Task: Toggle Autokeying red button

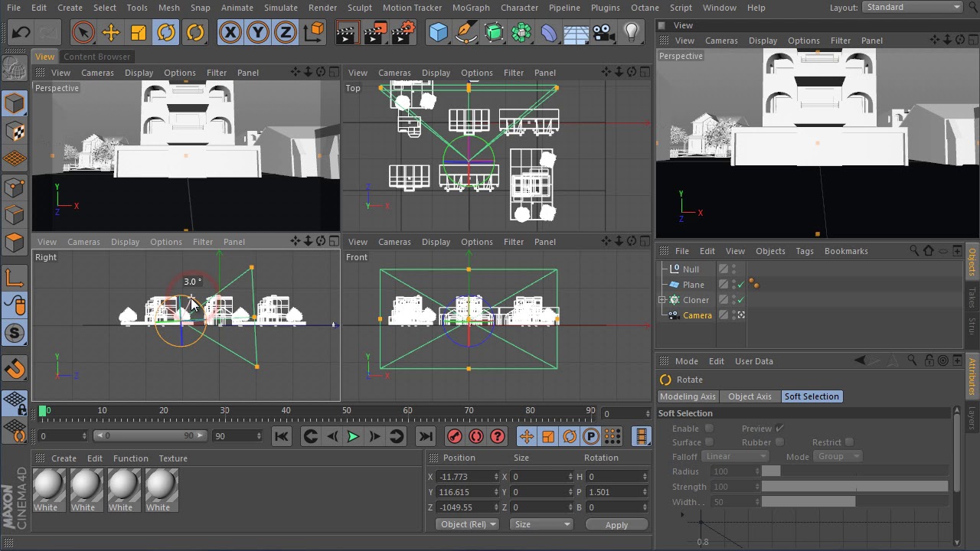Action: (476, 436)
